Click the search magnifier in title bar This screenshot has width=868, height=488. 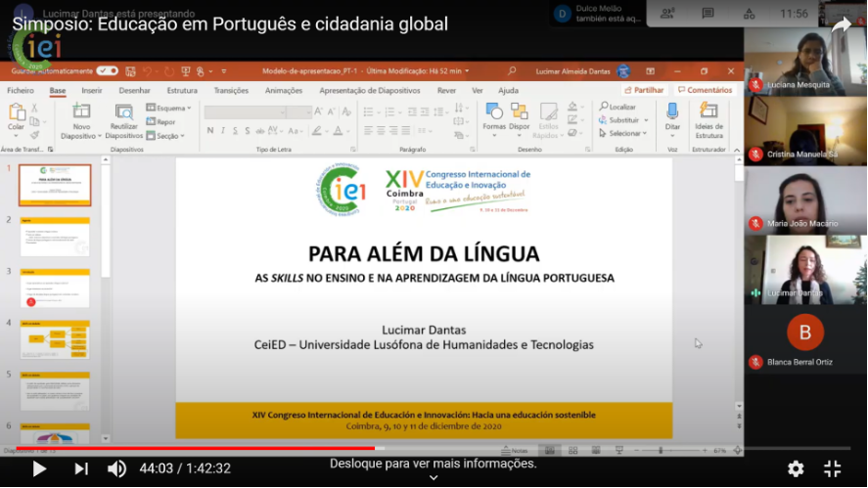click(512, 70)
